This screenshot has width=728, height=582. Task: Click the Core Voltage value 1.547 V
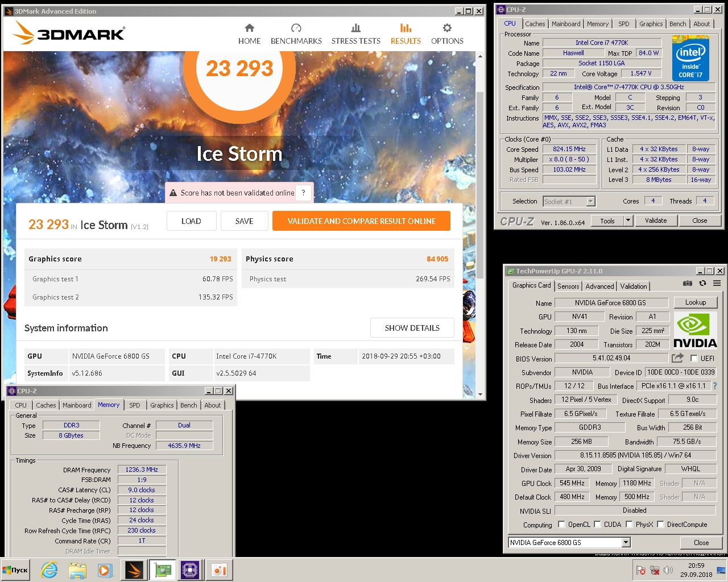coord(641,73)
